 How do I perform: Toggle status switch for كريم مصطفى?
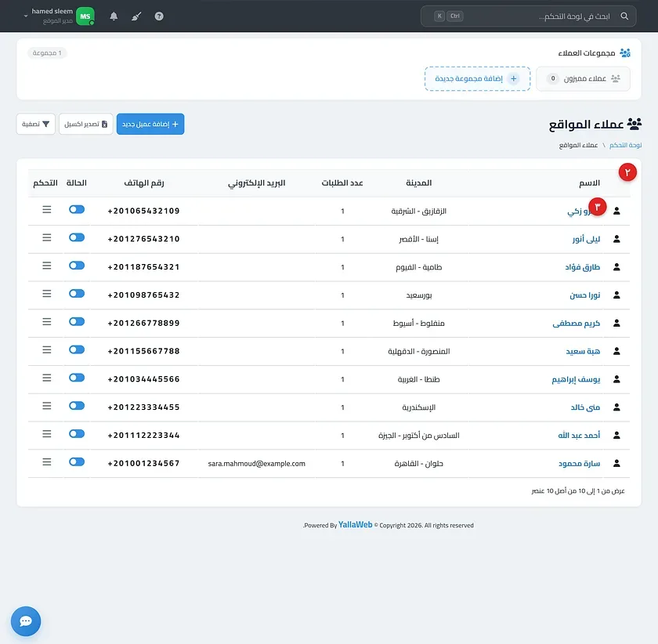pyautogui.click(x=77, y=321)
